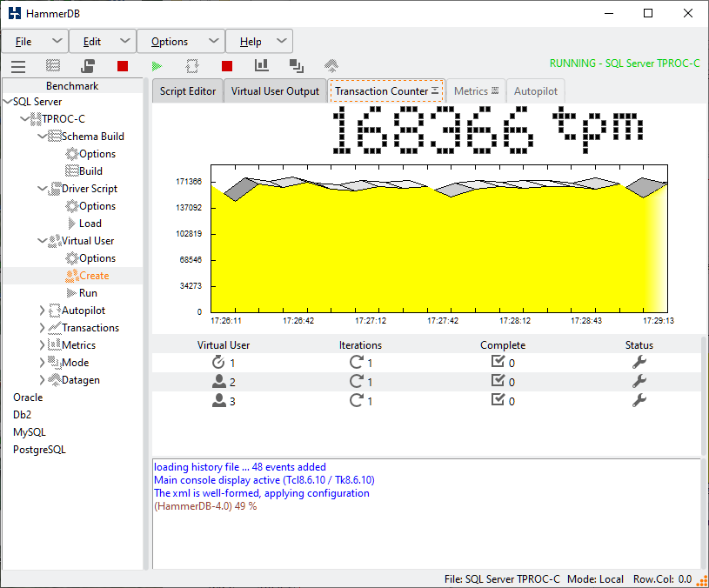Screen dimensions: 709x588
Task: Click the status wrench for Virtual User 2
Action: pyautogui.click(x=639, y=382)
